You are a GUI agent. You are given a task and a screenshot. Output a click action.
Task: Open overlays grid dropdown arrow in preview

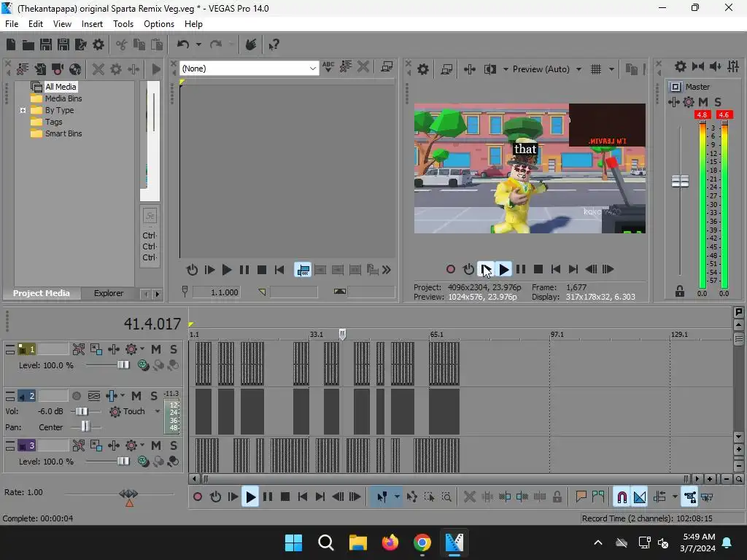point(611,69)
